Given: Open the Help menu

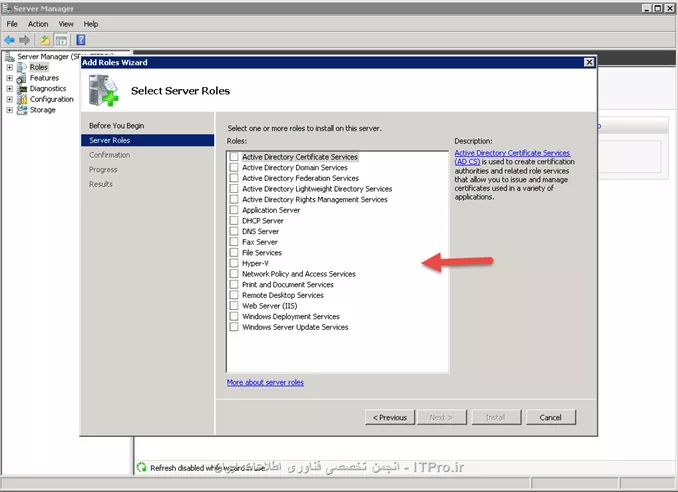Looking at the screenshot, I should [x=91, y=24].
